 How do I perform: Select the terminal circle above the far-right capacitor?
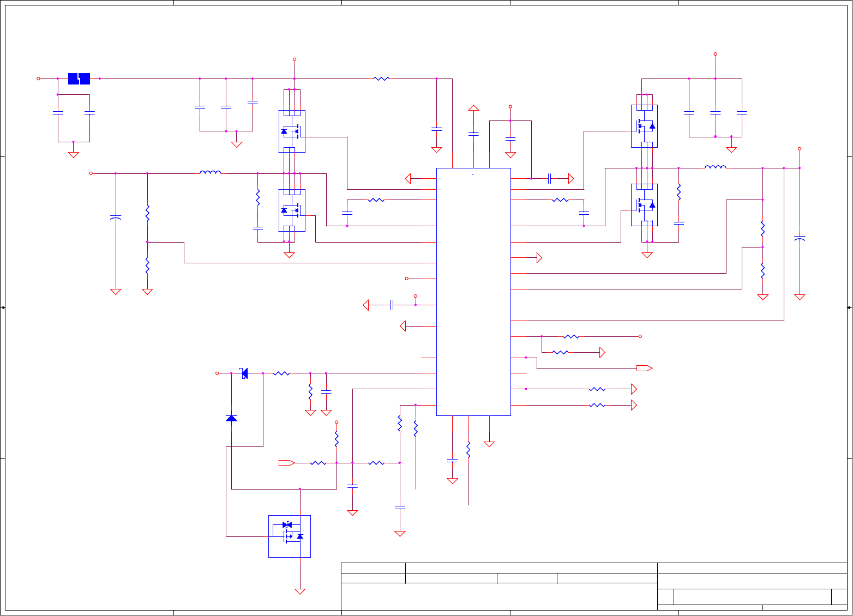click(x=800, y=148)
